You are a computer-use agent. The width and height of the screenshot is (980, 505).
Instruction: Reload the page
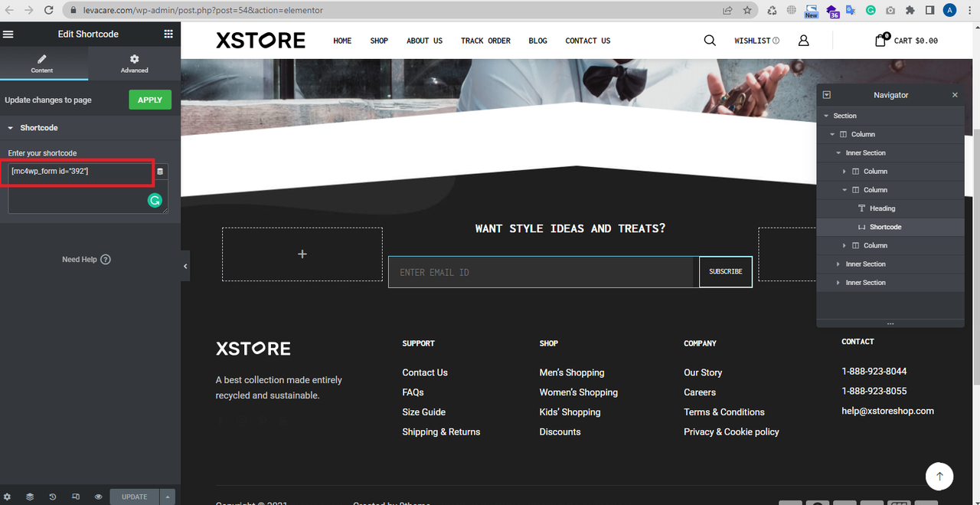pyautogui.click(x=49, y=11)
